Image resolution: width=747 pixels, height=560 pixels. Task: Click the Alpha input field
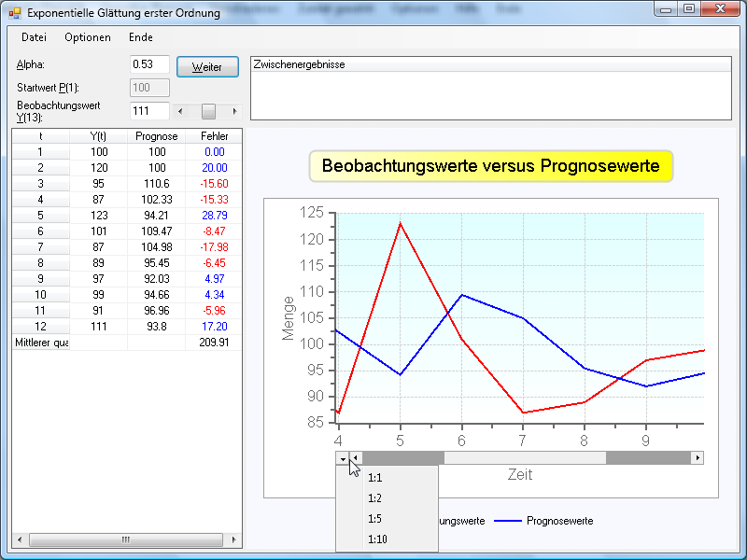point(148,64)
